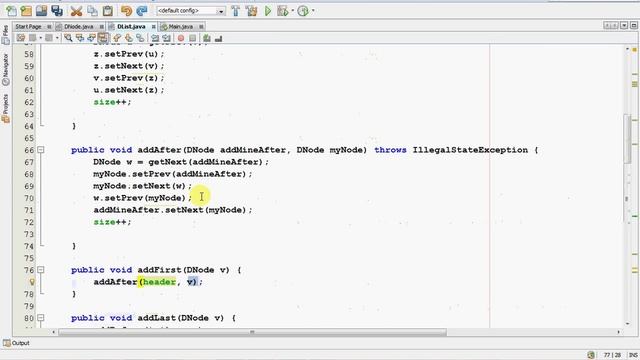Open the Navigator side panel
The width and height of the screenshot is (640, 360).
click(5, 69)
